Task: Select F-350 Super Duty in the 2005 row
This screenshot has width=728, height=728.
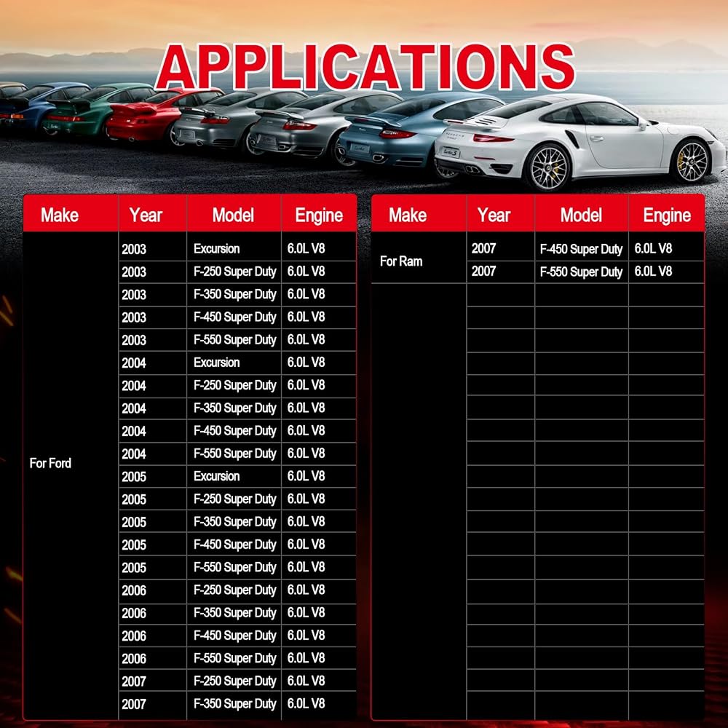Action: coord(235,522)
